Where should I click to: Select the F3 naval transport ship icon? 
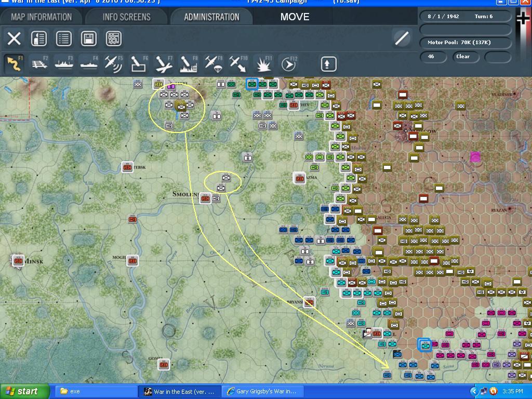64,64
